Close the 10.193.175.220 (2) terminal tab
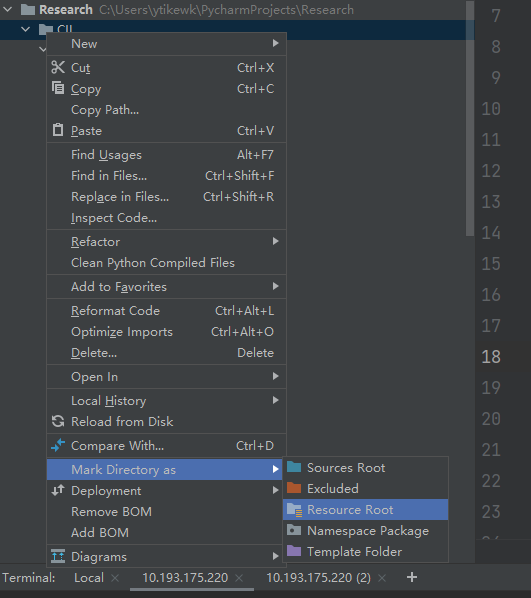 (x=382, y=578)
